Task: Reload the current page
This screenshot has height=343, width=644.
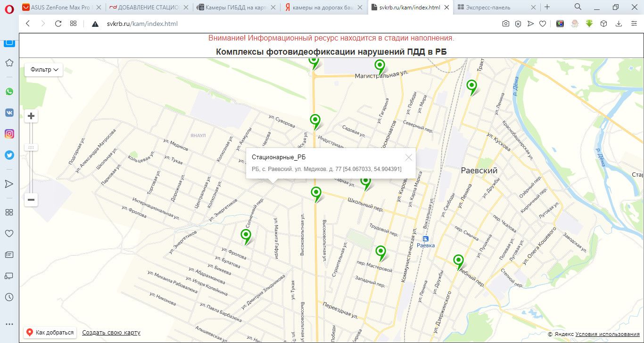Action: point(58,24)
